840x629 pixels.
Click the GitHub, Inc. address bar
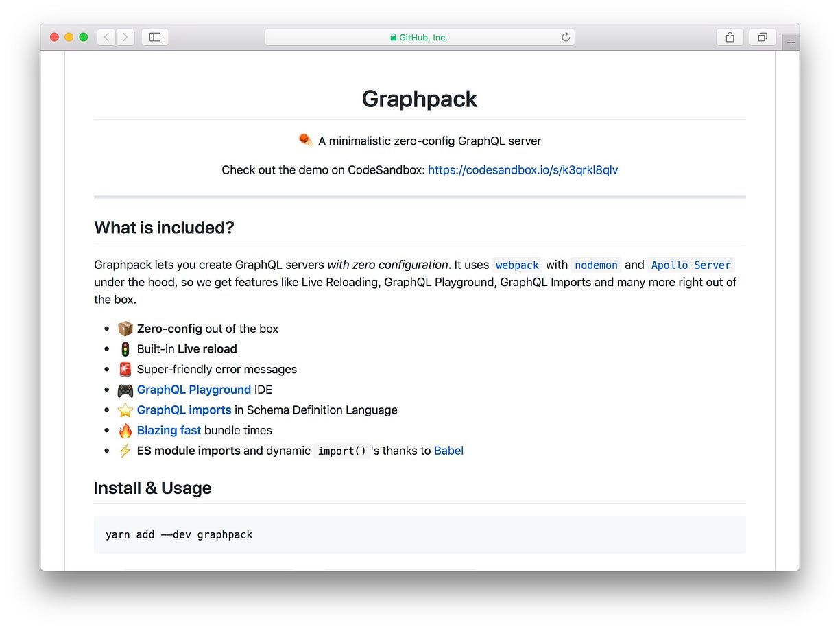(x=420, y=37)
